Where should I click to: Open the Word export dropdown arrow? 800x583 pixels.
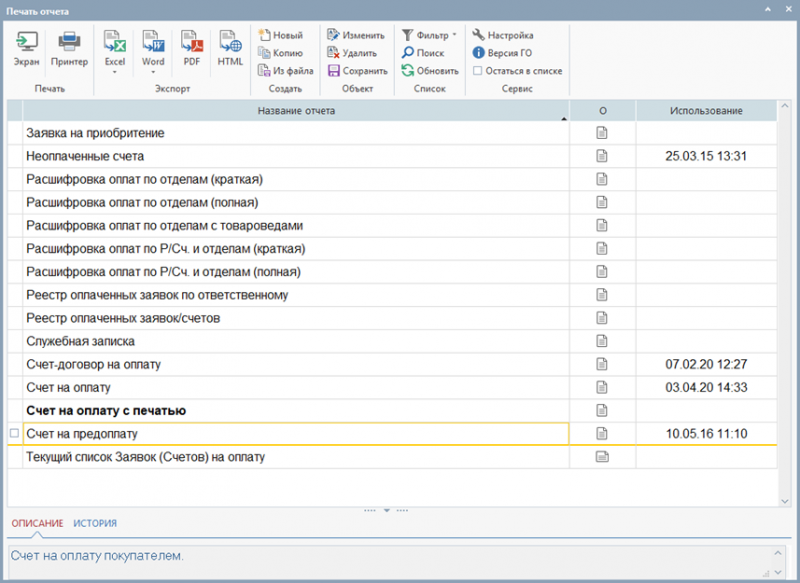tap(153, 72)
